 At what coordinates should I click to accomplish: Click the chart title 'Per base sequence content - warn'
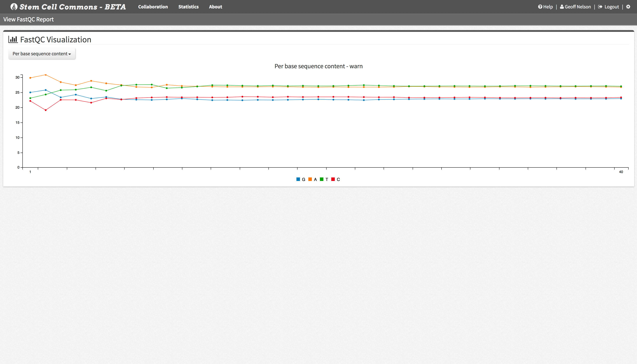tap(318, 66)
